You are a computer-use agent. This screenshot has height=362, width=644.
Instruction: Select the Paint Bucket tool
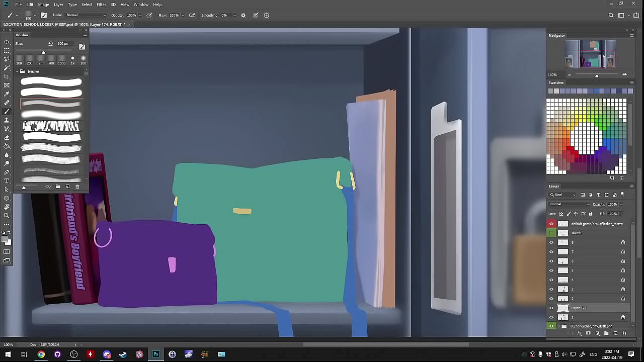coord(7,146)
